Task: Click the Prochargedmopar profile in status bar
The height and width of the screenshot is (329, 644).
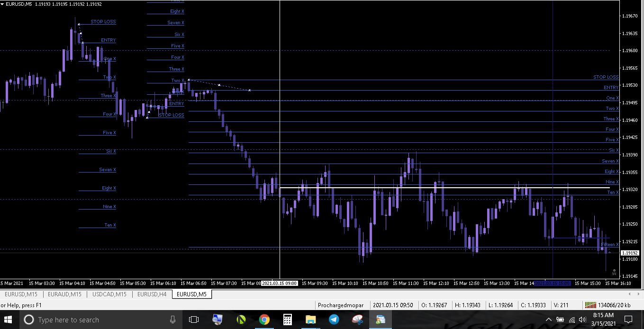Action: click(x=341, y=305)
